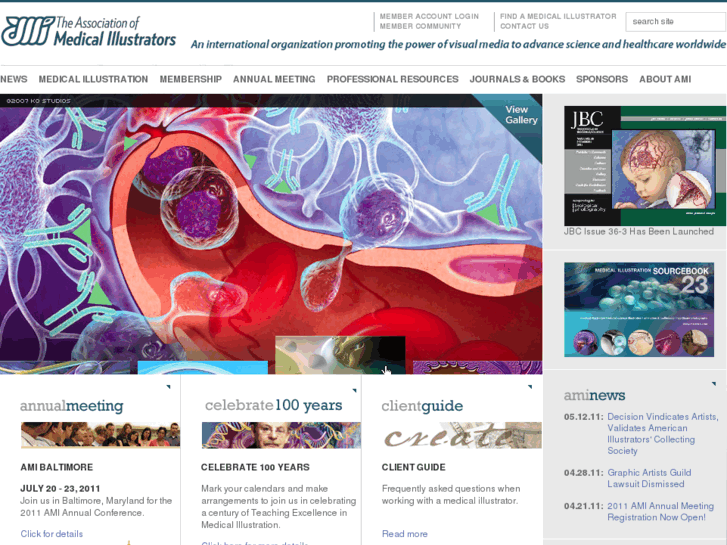Open Click for details link
Screen dimensions: 727x545
[51, 534]
